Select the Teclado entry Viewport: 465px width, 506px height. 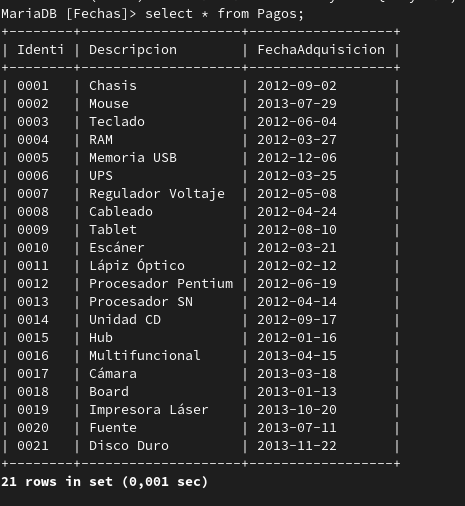coord(117,122)
